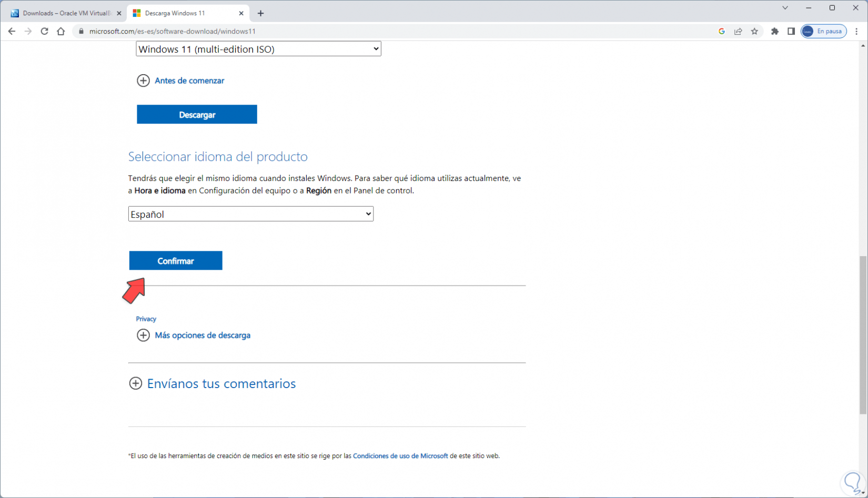Expand the 'Antes de comenzar' section

(180, 80)
